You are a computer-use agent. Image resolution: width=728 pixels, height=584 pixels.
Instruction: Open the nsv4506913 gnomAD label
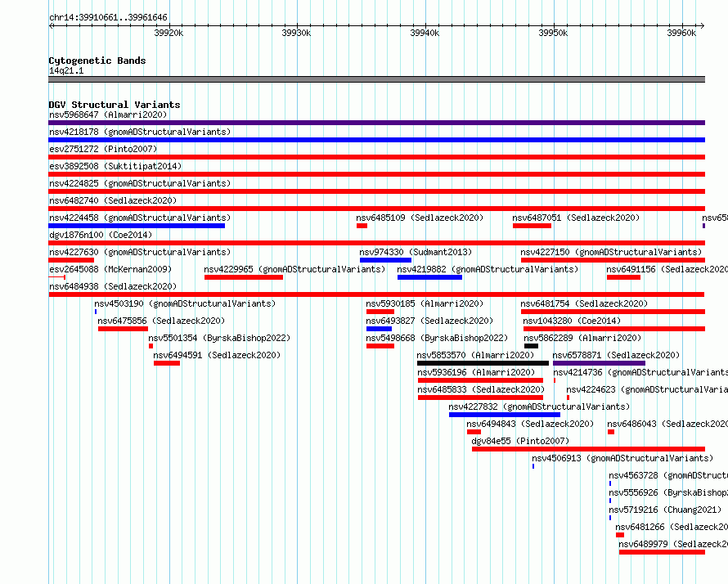(x=622, y=458)
